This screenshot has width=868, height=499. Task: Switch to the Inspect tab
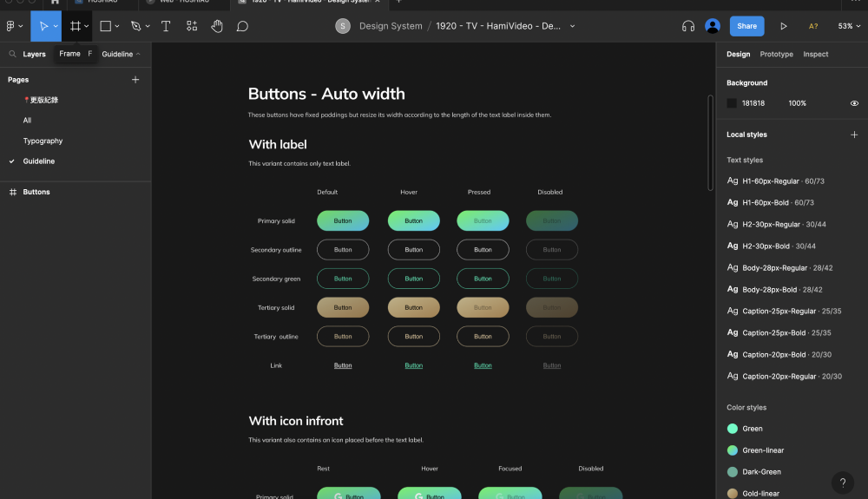pyautogui.click(x=815, y=54)
